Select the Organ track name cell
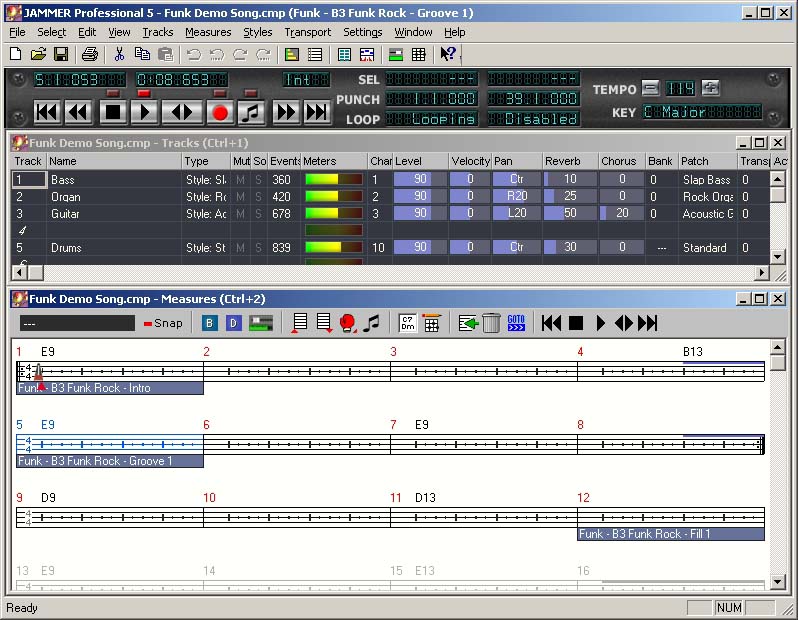Viewport: 798px width, 620px height. tap(115, 196)
